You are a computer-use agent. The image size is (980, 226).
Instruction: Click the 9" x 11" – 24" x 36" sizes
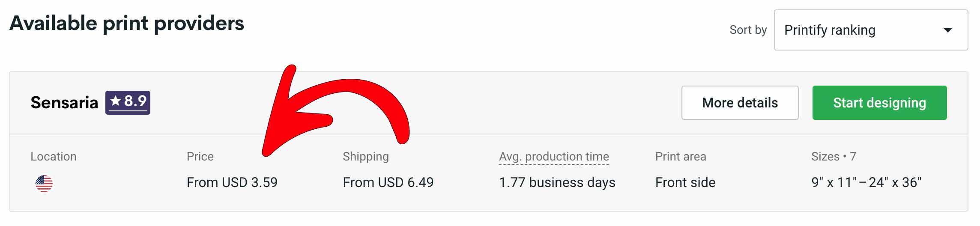866,183
